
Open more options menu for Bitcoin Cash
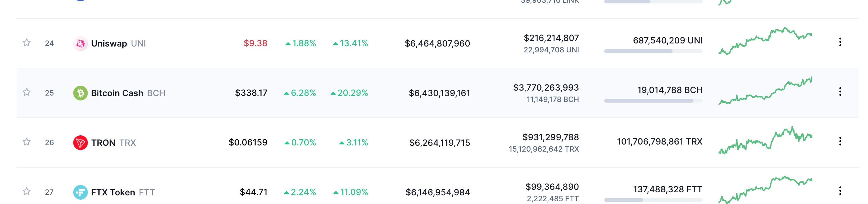[840, 92]
